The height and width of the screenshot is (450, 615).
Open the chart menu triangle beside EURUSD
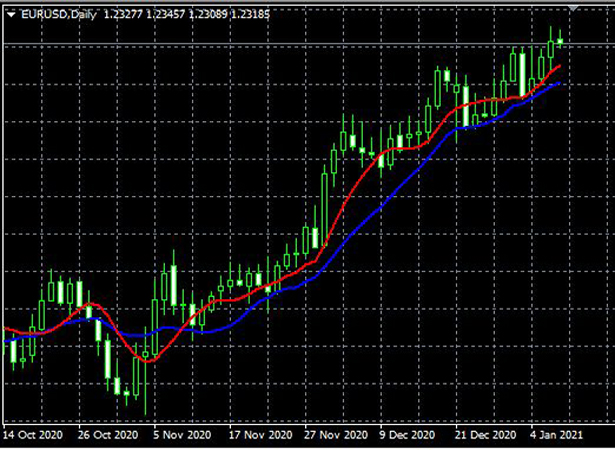tap(11, 15)
